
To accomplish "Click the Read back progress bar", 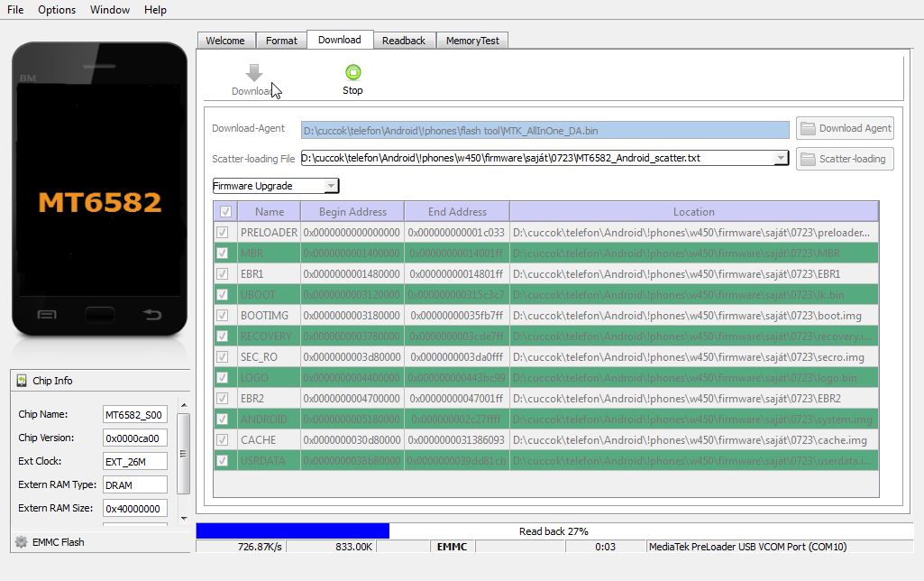I will 553,530.
